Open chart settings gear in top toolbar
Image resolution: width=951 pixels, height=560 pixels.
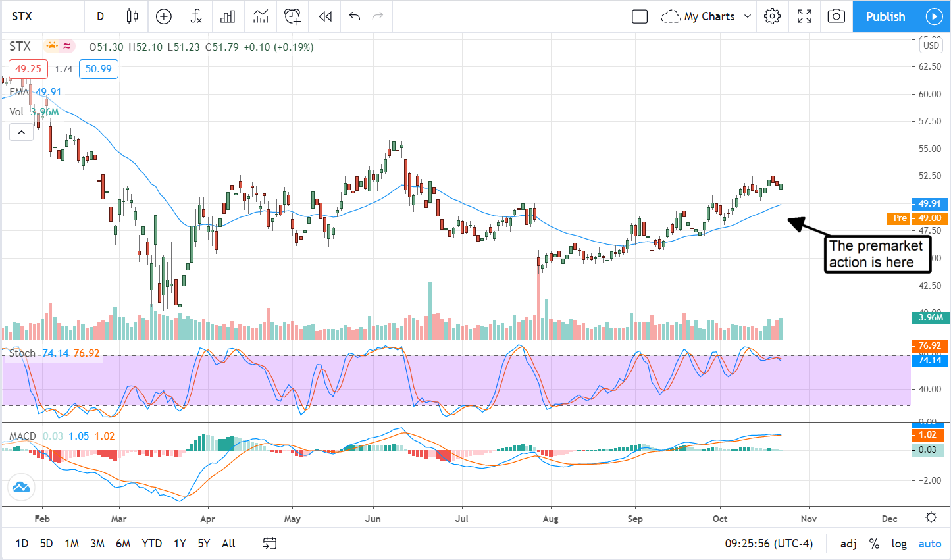[773, 16]
